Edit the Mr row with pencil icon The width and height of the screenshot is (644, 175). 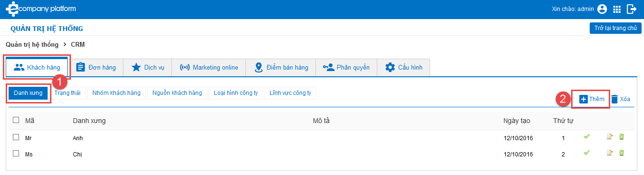pyautogui.click(x=610, y=137)
